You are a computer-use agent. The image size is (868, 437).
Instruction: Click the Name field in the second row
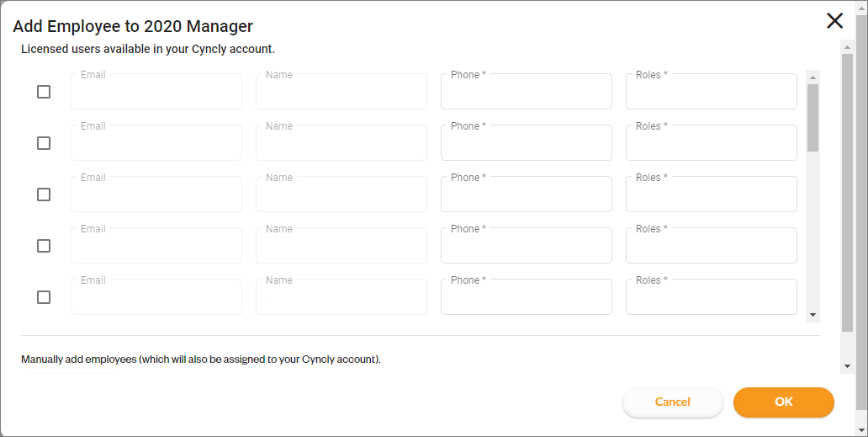coord(341,143)
